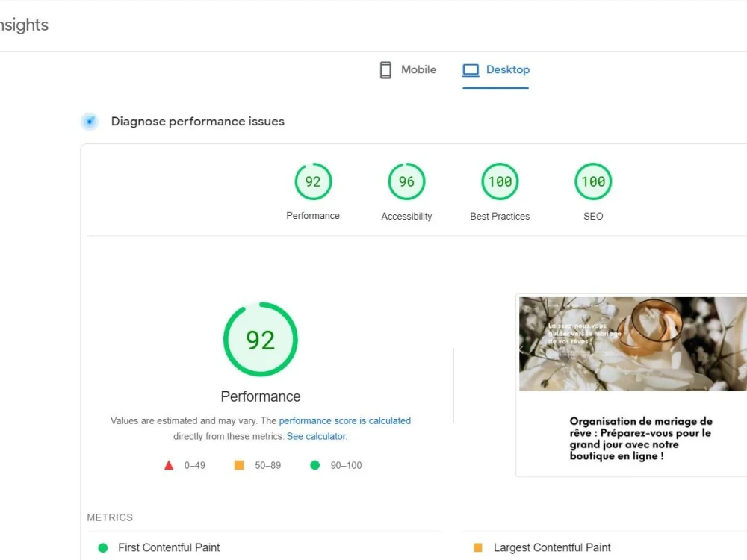Click the orange square 50–89 legend icon

point(239,465)
